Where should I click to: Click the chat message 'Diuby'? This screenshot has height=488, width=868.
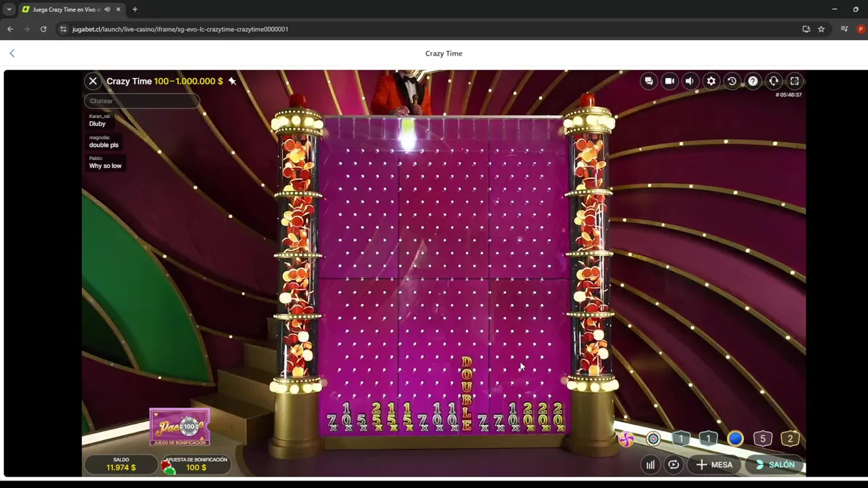[x=97, y=124]
